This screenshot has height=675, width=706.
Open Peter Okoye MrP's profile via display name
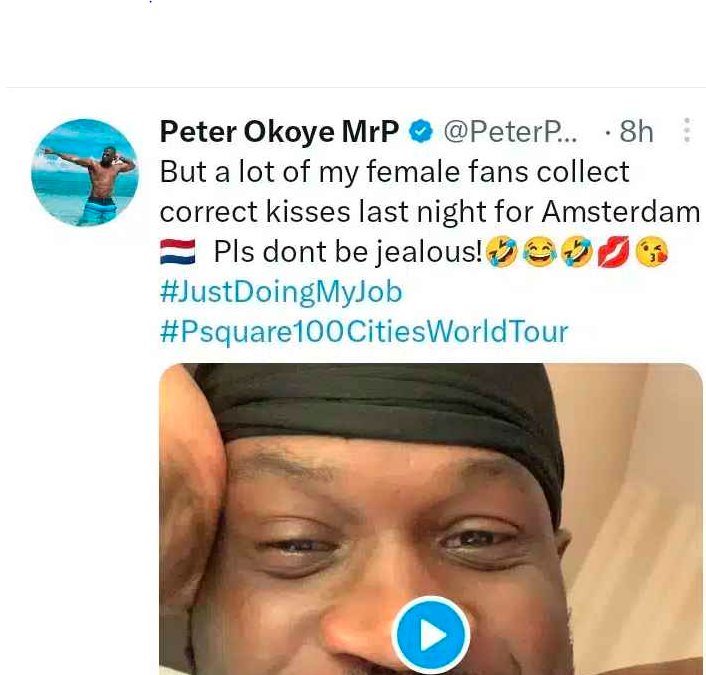tap(279, 131)
